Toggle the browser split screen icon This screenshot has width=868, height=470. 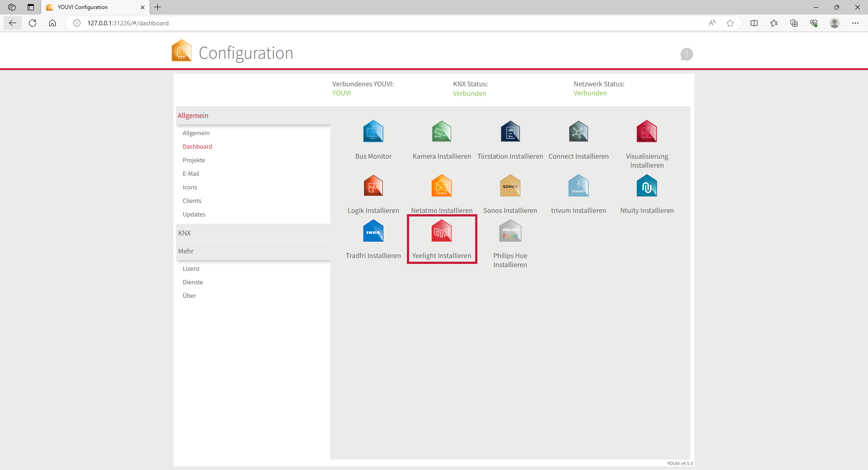coord(754,23)
